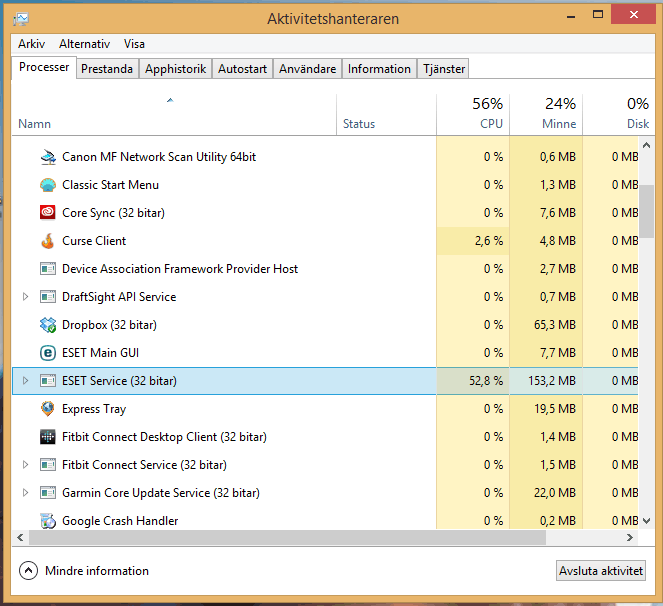The width and height of the screenshot is (663, 606).
Task: Click the Fitbit Connect Desktop Client icon
Action: click(48, 437)
